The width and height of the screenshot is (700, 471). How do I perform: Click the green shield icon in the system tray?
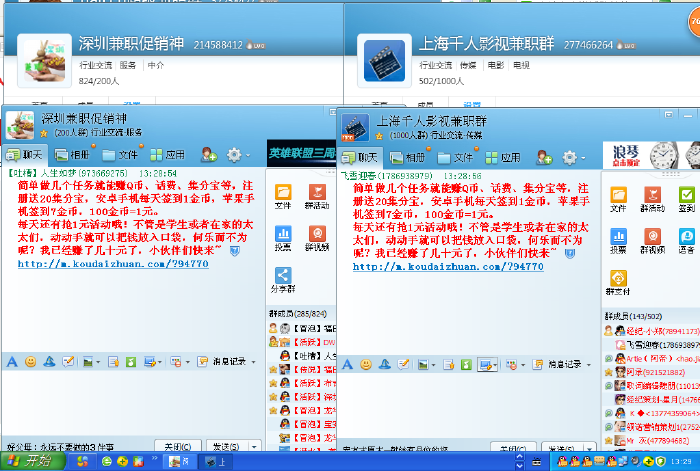click(661, 462)
